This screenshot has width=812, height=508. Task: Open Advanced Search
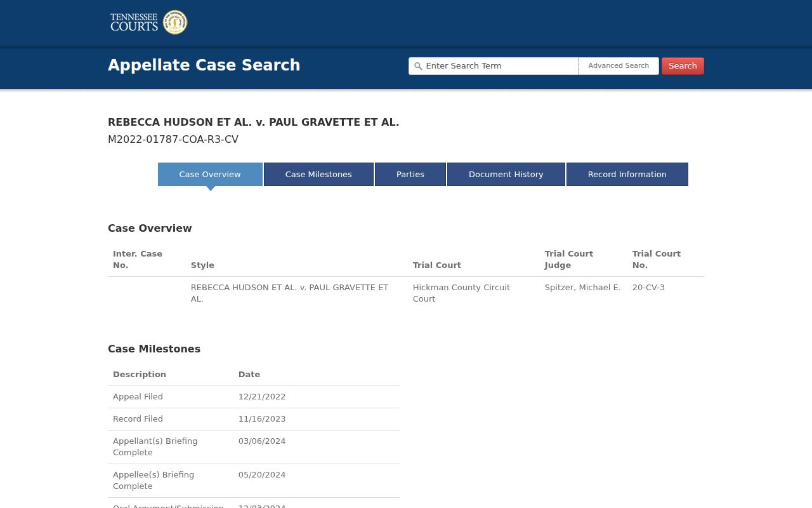pyautogui.click(x=619, y=66)
